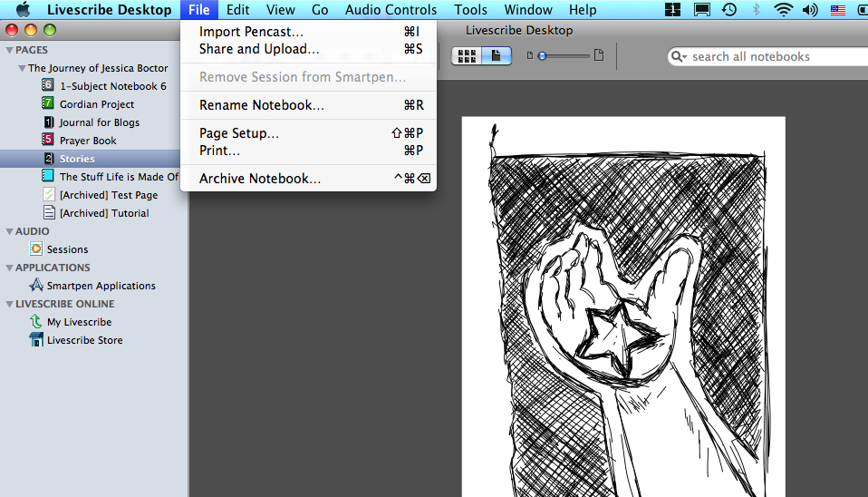Image resolution: width=868 pixels, height=497 pixels.
Task: Open the Time Machine menu bar icon
Action: (x=729, y=10)
